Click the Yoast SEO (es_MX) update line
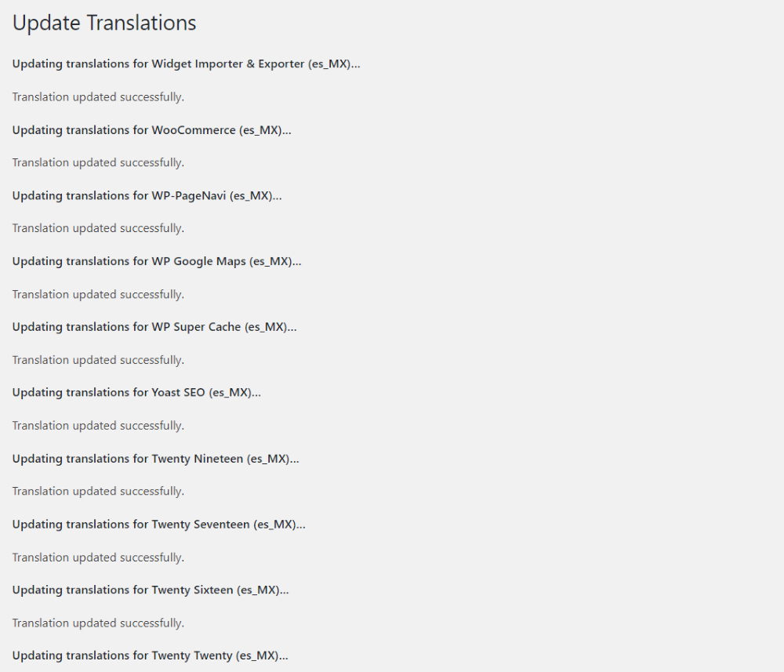The height and width of the screenshot is (672, 784). click(136, 393)
